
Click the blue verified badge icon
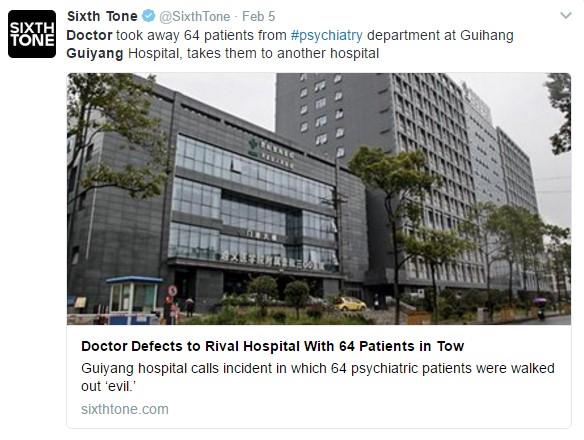[149, 16]
